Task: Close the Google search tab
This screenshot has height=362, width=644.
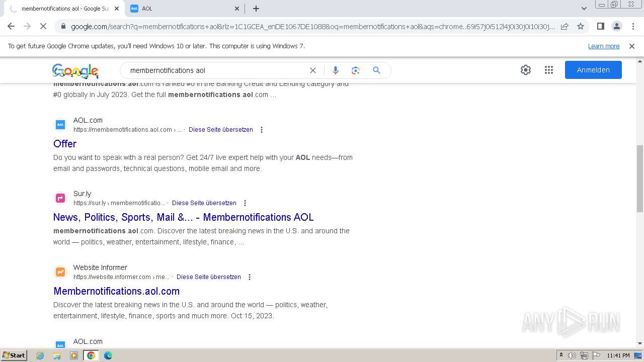Action: pos(117,9)
